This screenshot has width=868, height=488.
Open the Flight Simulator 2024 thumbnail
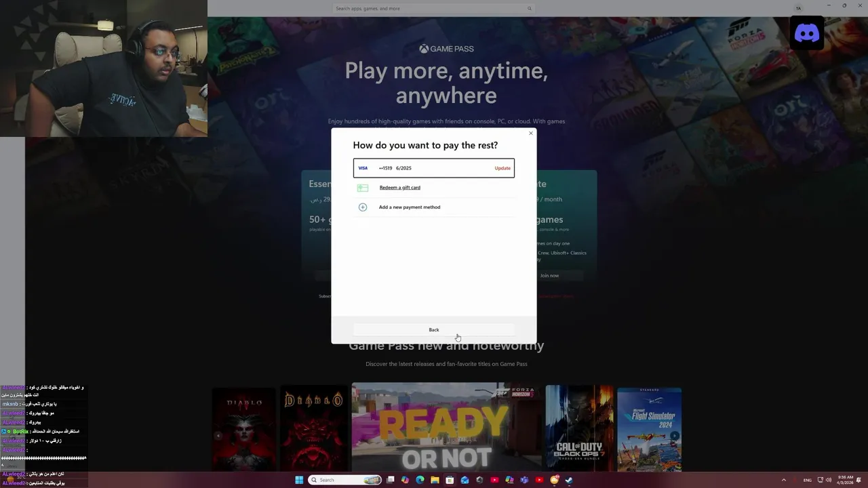(649, 428)
